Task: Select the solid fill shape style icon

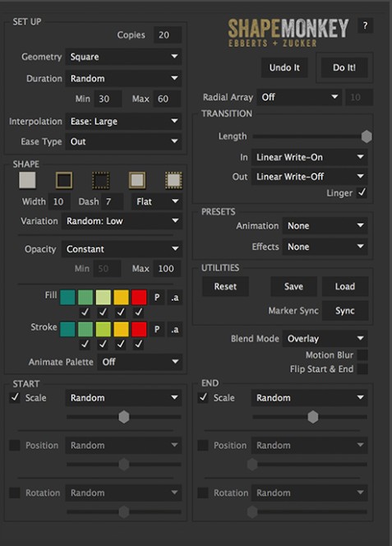Action: click(x=27, y=180)
